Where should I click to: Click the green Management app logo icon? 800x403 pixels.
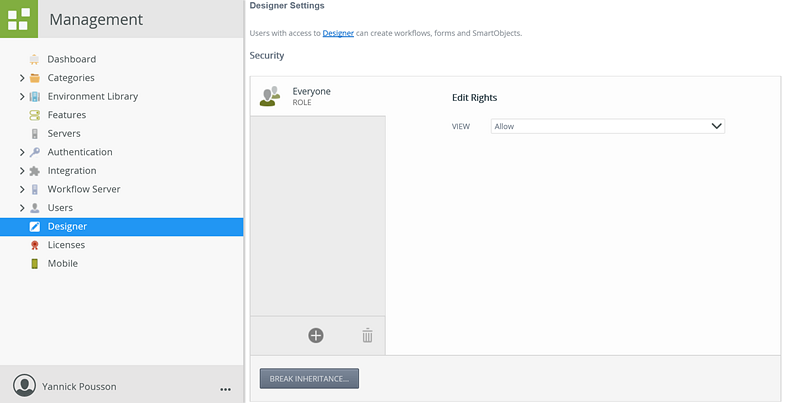coord(18,19)
